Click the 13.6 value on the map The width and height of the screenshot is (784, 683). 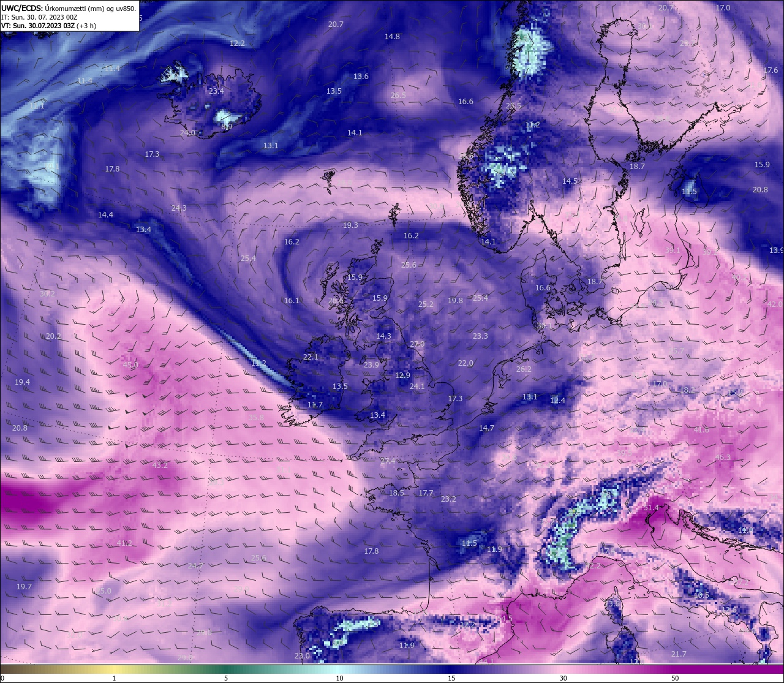tap(361, 77)
